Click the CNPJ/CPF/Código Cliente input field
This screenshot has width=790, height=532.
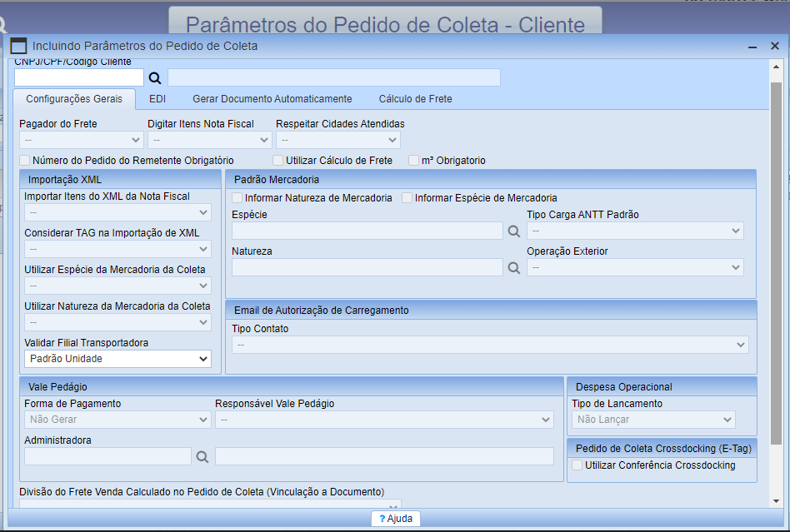pos(79,77)
